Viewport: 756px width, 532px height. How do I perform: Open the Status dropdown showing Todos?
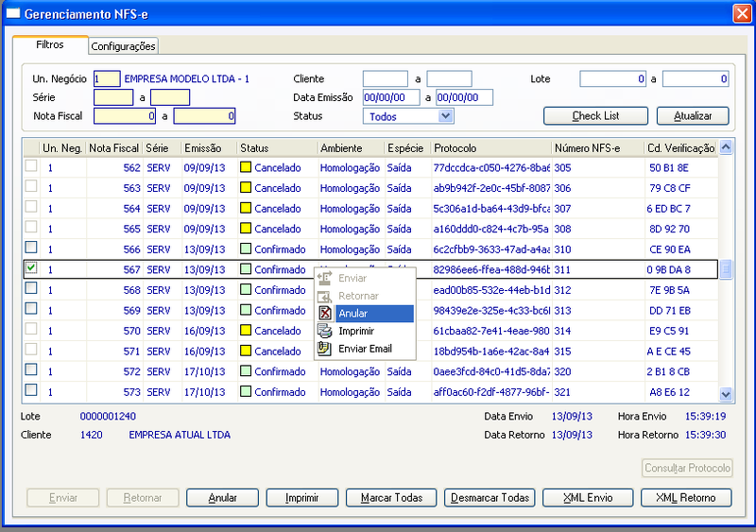(x=446, y=116)
